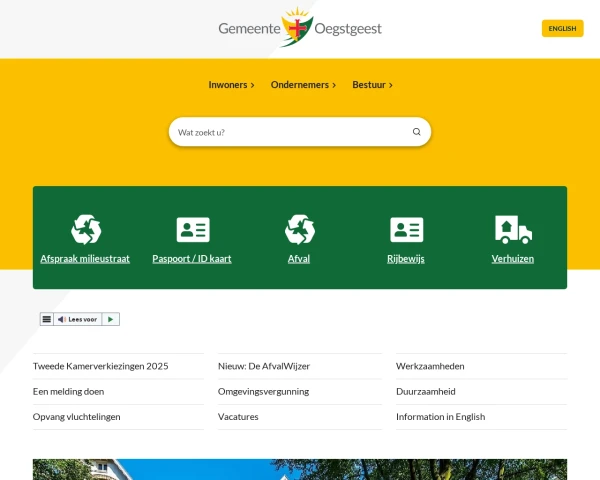
Task: Open the ReadSpeaker hamburger menu icon
Action: coord(47,319)
